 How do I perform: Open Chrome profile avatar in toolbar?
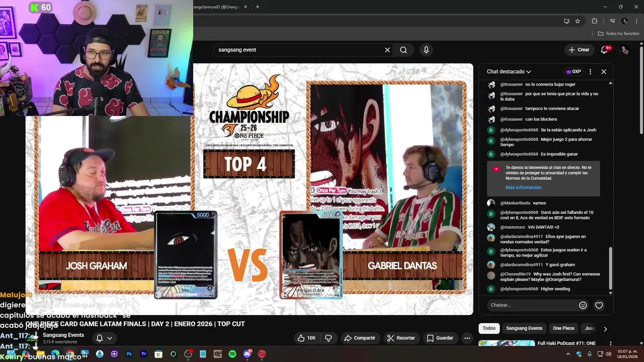click(x=624, y=21)
